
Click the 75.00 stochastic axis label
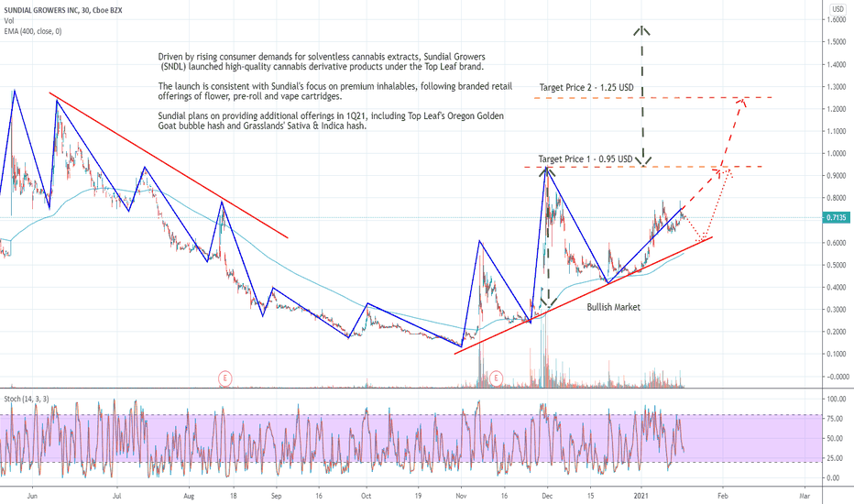(x=835, y=419)
